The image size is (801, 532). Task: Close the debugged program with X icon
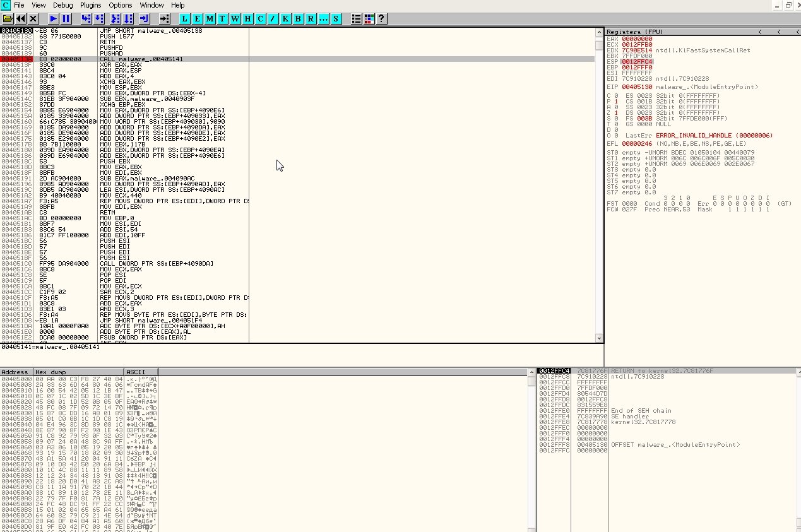click(33, 19)
